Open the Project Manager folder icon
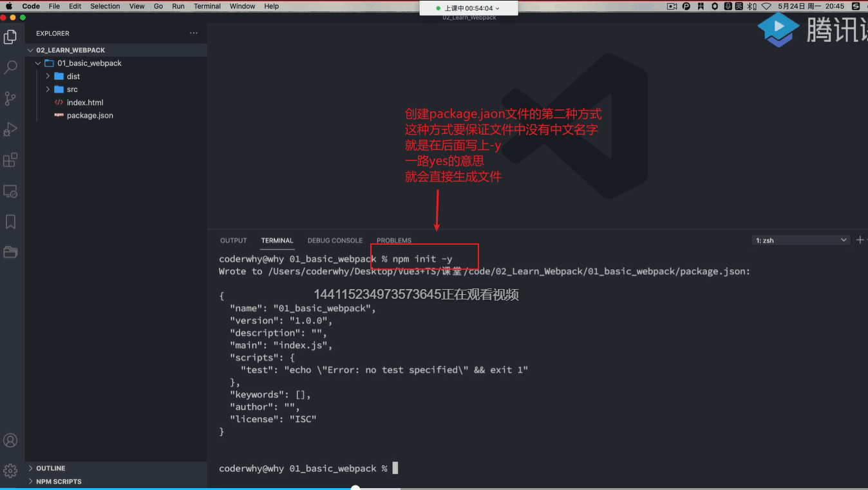Viewport: 868px width, 490px height. point(10,252)
